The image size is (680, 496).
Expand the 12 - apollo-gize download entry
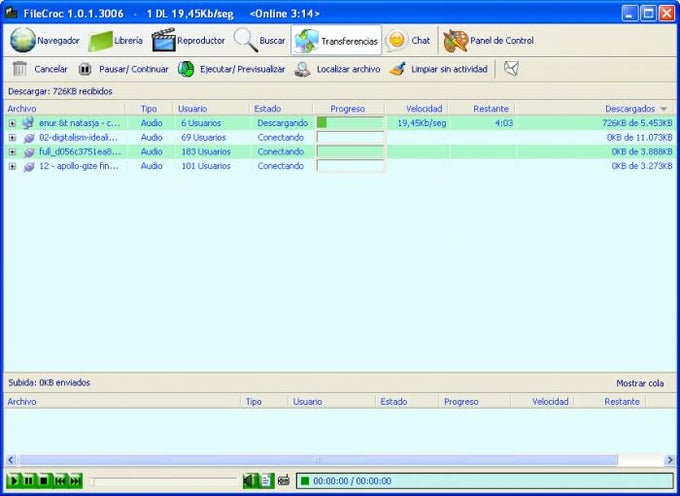(12, 166)
